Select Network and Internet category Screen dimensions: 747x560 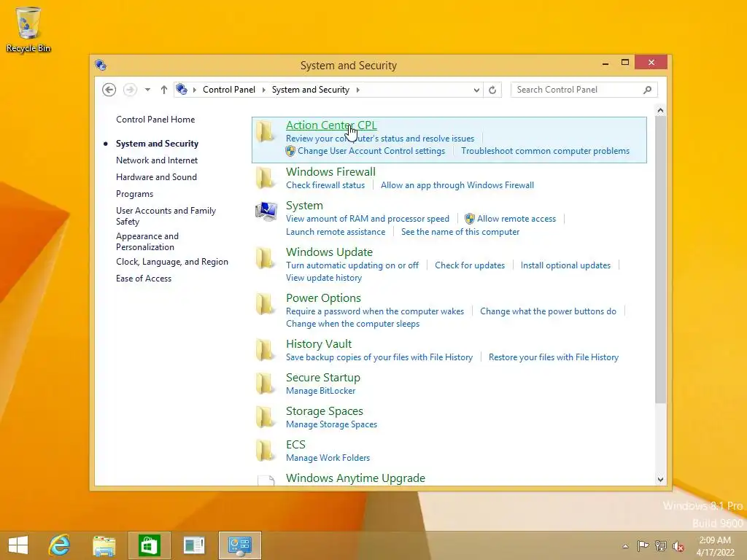pyautogui.click(x=157, y=160)
